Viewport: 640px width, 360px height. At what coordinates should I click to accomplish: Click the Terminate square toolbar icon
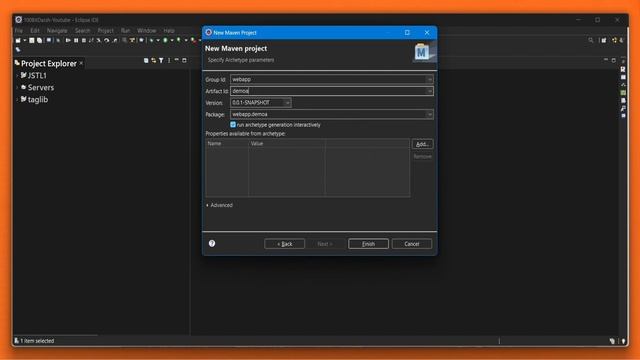[84, 40]
